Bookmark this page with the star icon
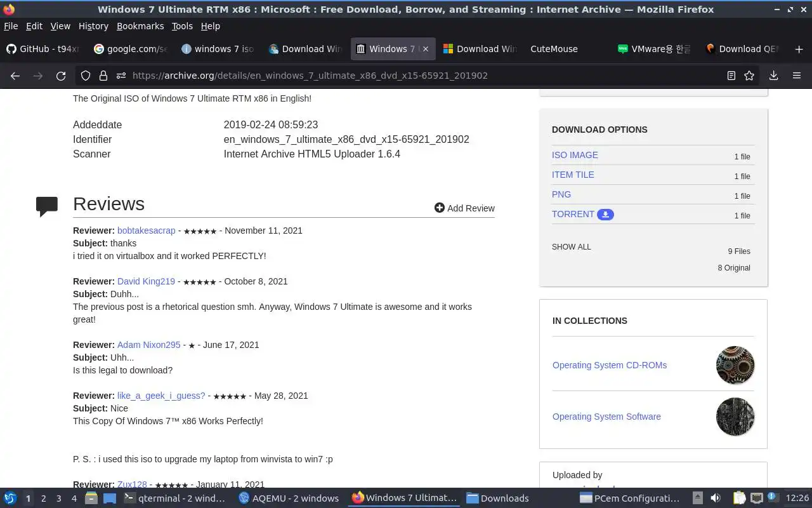Image resolution: width=812 pixels, height=508 pixels. (749, 76)
